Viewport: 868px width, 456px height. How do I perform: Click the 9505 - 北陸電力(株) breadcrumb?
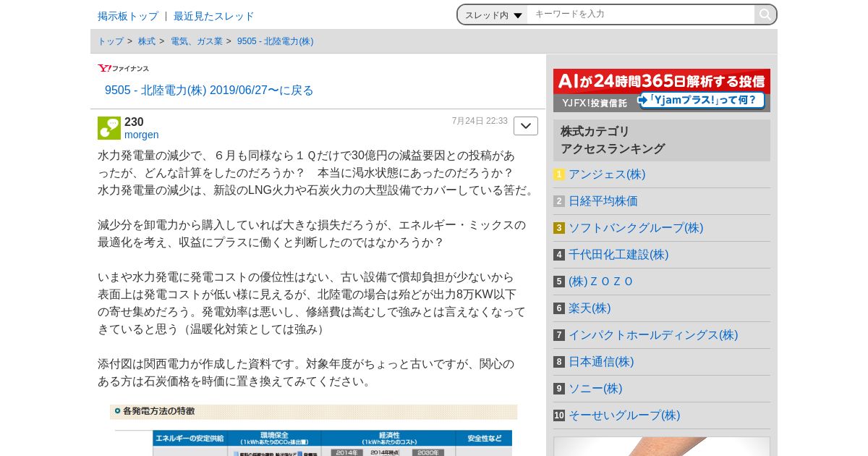276,41
